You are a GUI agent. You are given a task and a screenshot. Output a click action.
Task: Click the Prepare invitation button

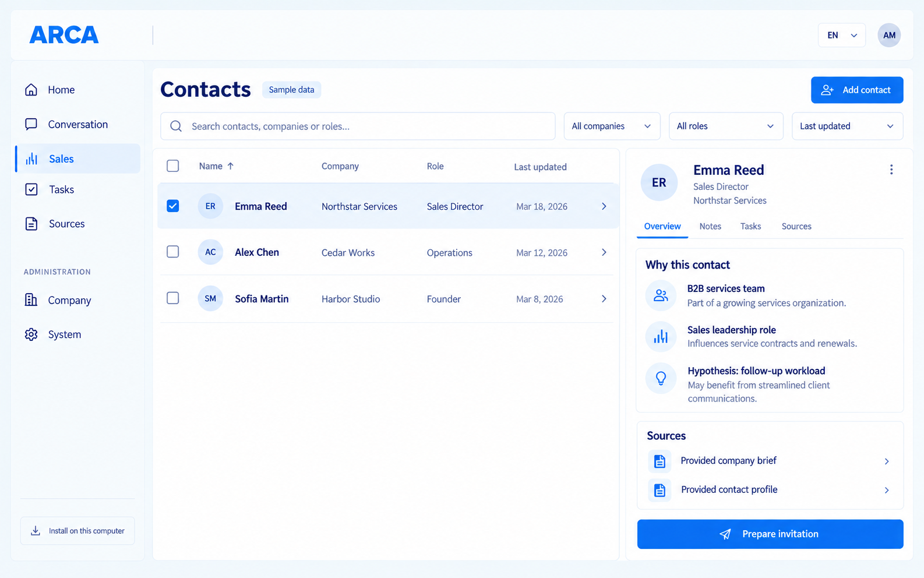(770, 534)
